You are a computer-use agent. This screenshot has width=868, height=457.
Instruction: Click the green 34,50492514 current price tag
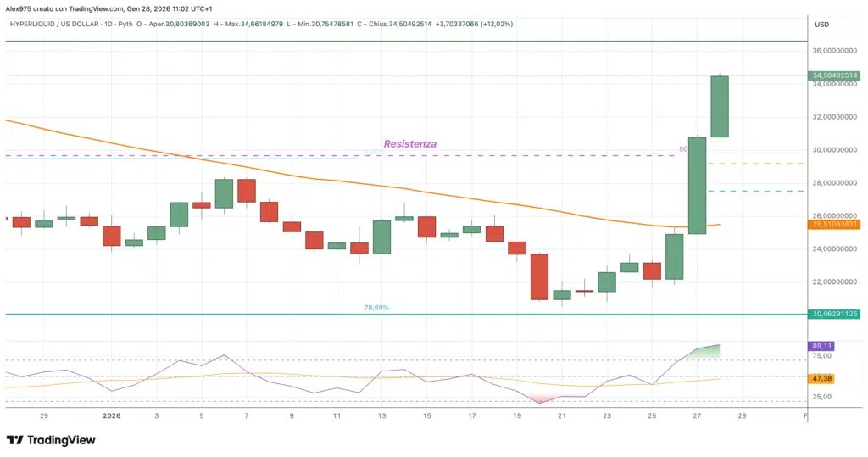pos(835,75)
